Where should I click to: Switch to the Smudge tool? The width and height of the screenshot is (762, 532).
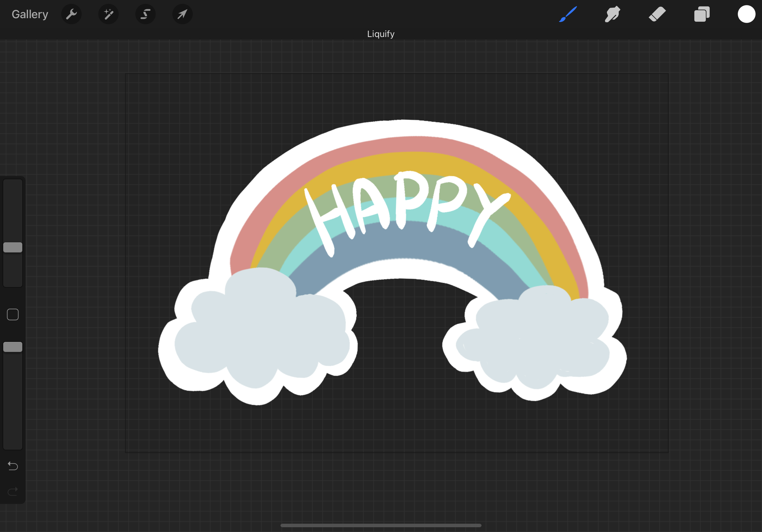pyautogui.click(x=612, y=14)
